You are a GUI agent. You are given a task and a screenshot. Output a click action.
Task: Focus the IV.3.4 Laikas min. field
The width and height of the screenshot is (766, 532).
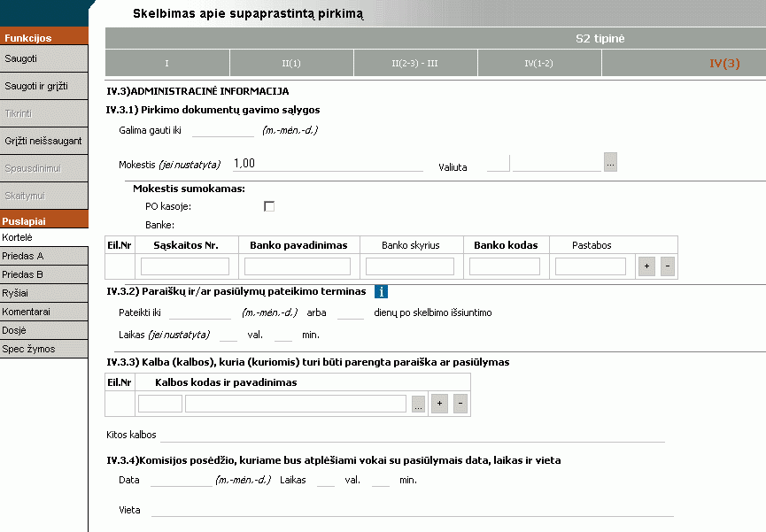point(381,481)
